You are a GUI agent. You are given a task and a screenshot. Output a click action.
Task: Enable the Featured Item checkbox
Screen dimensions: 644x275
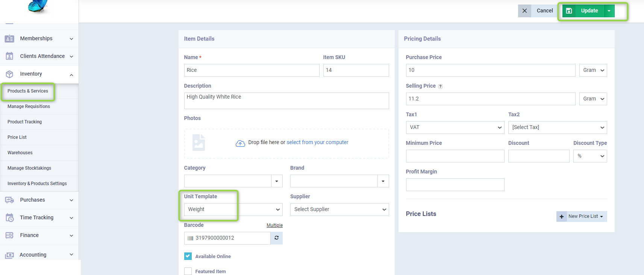click(188, 271)
